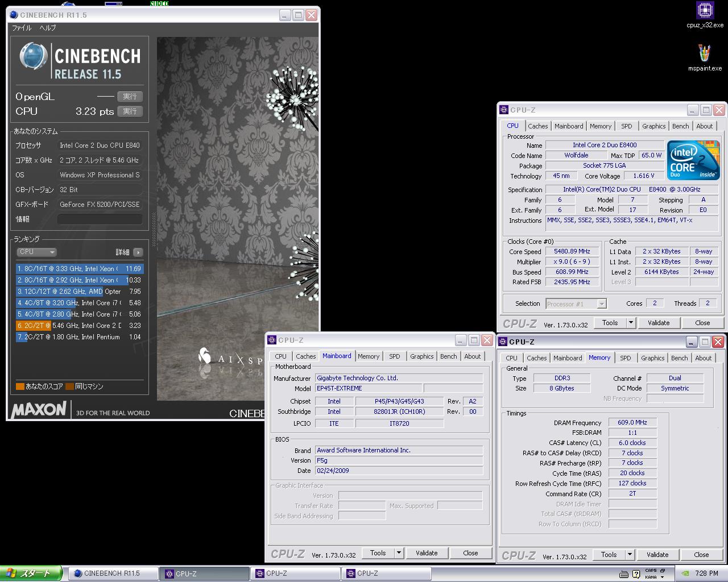The width and height of the screenshot is (728, 582).
Task: Switch to CPU tab in Memory CPU-Z window
Action: pos(511,358)
